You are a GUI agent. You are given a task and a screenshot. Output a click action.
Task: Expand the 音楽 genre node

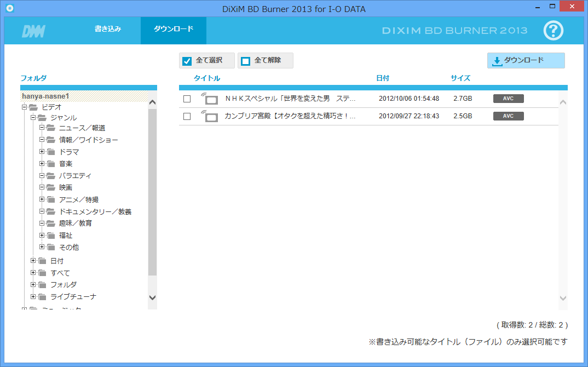[x=42, y=164]
